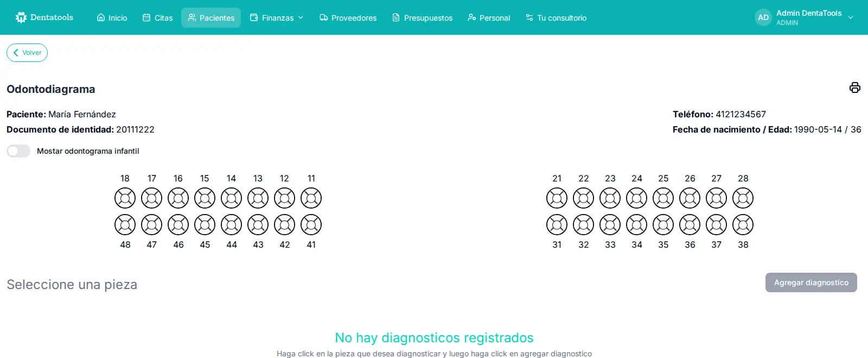Viewport: 868px width, 358px height.
Task: Go to Inicio in navigation bar
Action: pyautogui.click(x=112, y=18)
